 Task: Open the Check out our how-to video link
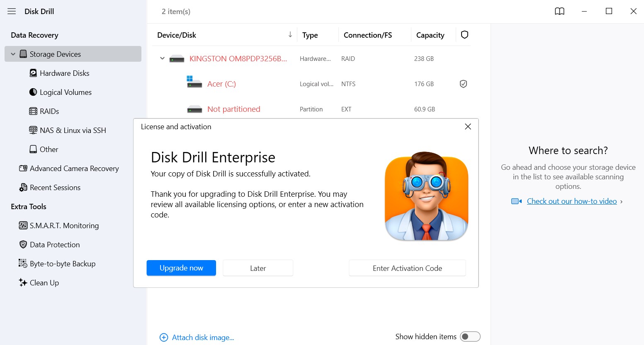(571, 201)
